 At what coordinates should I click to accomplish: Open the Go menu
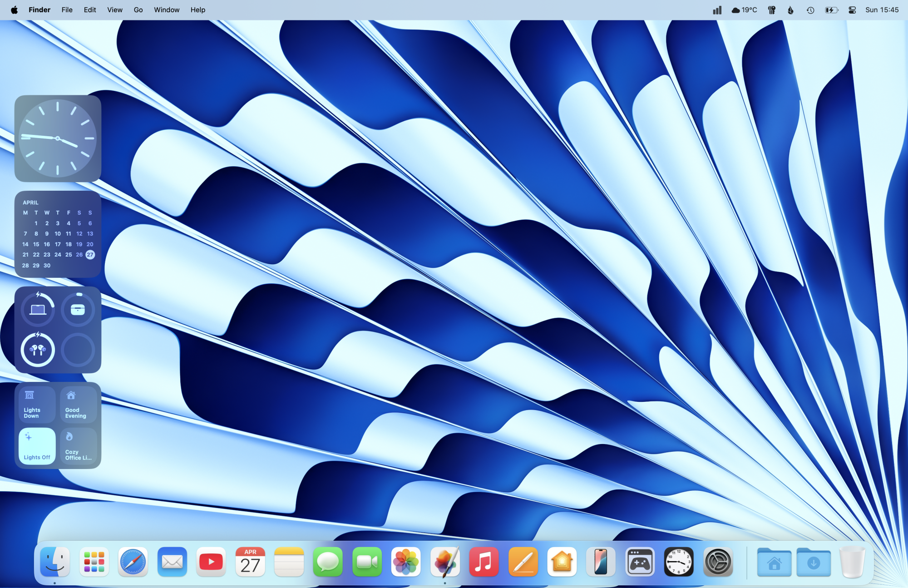138,10
